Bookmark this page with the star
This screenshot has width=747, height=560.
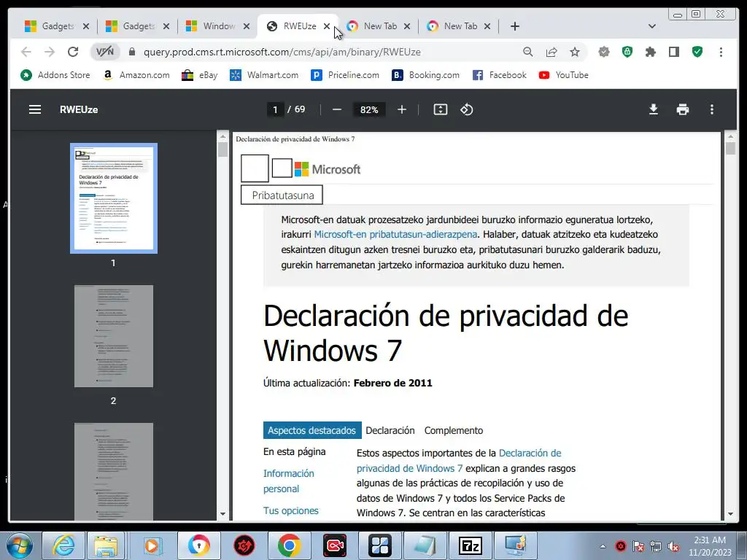(575, 52)
